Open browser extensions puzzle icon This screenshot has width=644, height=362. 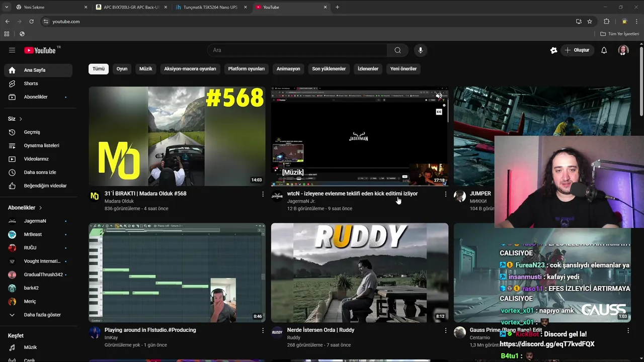(x=606, y=22)
